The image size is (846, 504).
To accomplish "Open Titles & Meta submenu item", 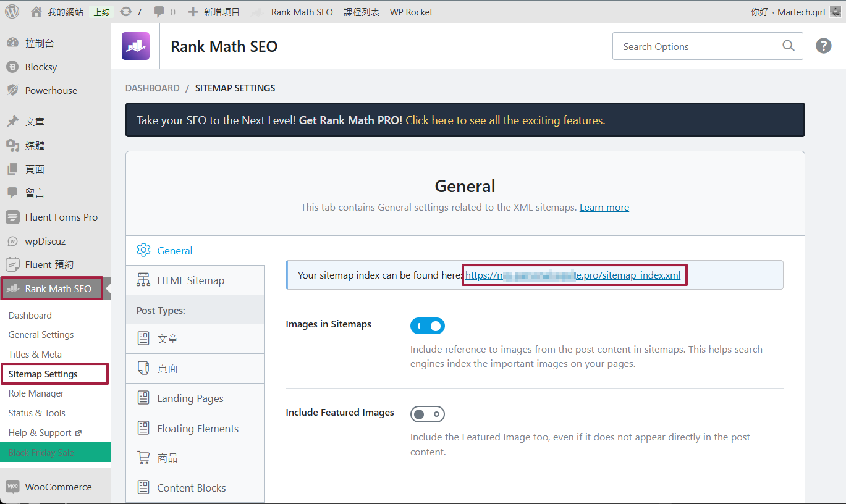I will click(35, 354).
